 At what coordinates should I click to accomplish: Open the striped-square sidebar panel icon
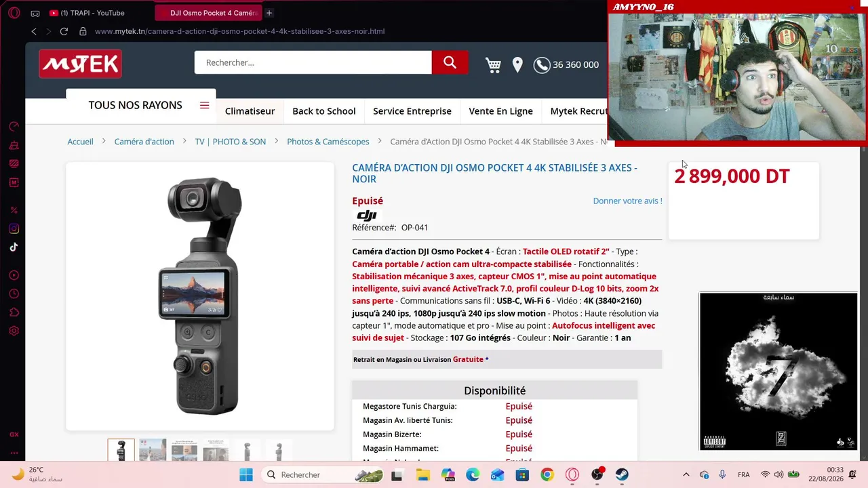tap(14, 163)
